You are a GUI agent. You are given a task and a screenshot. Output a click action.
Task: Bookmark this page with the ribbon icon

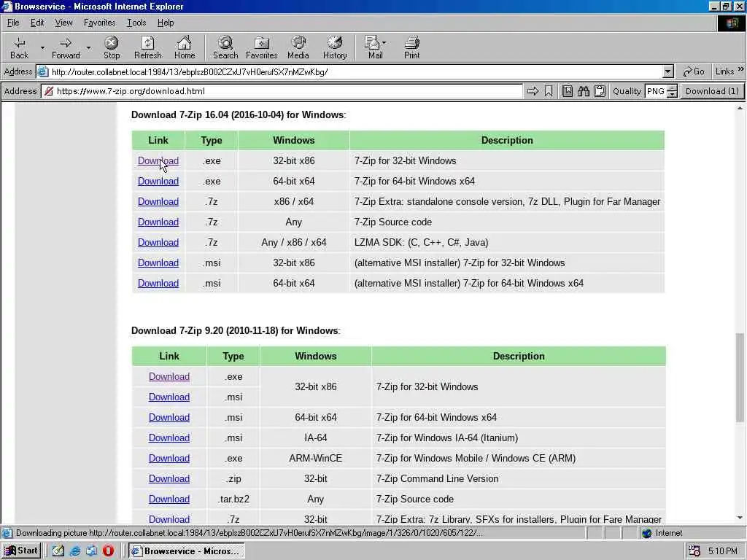(549, 91)
